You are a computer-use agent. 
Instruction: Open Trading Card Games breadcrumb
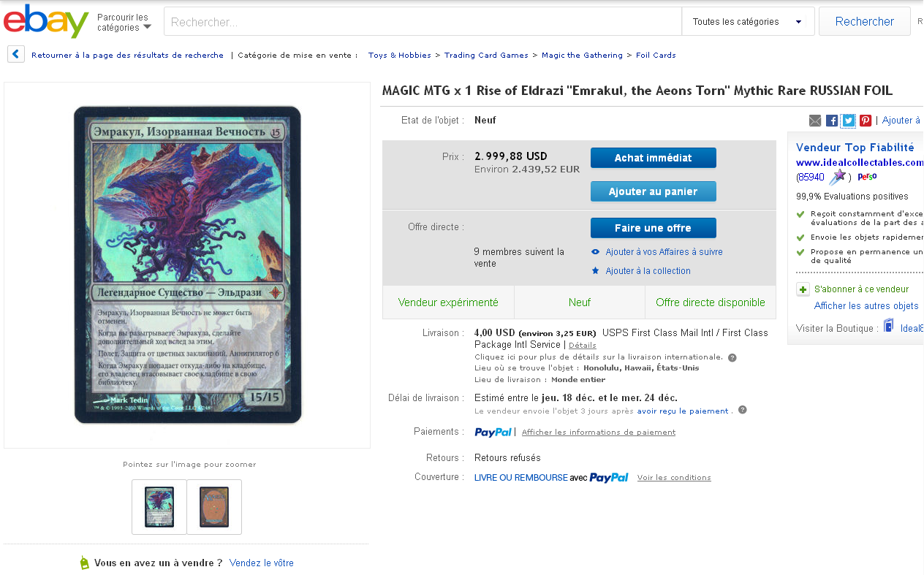[486, 55]
